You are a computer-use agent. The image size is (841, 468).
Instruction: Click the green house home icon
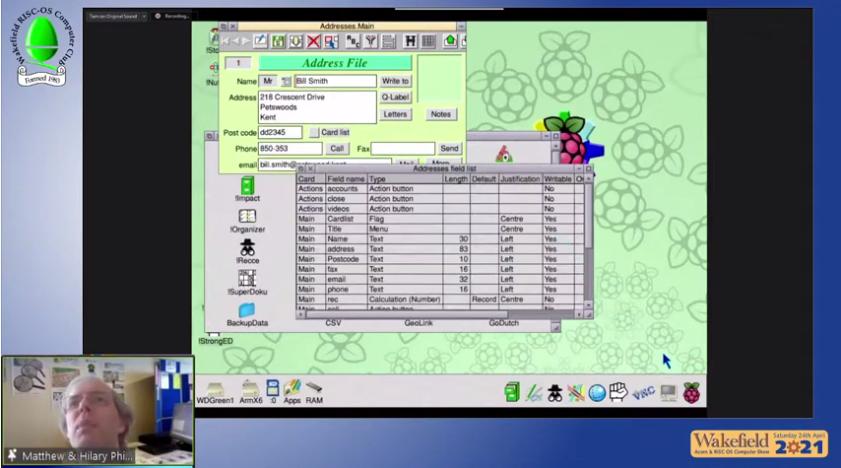coord(450,41)
